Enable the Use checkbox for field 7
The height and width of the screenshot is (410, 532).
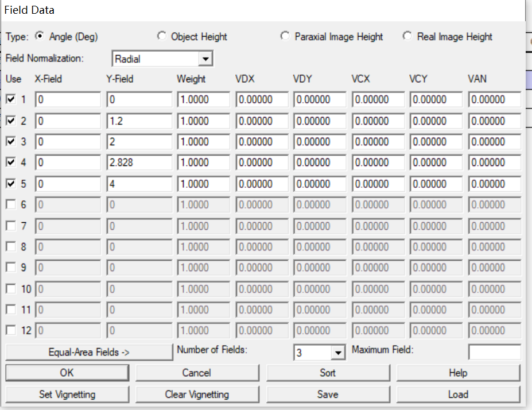pyautogui.click(x=11, y=226)
